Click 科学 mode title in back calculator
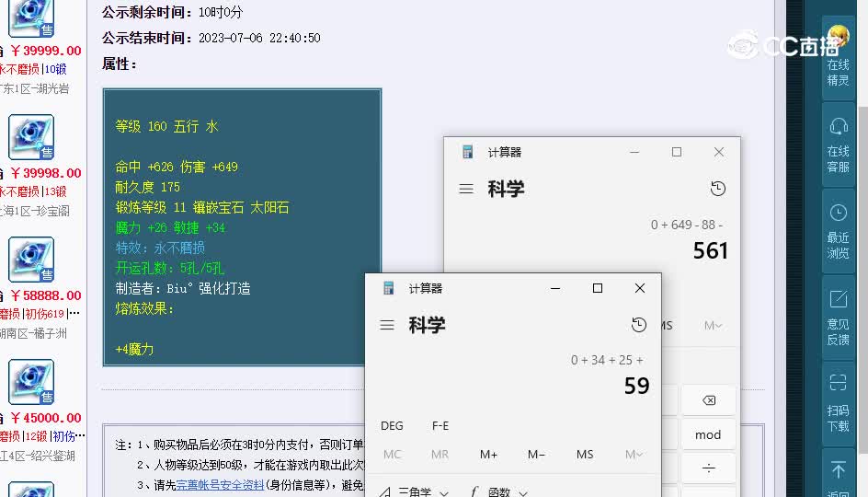This screenshot has height=497, width=868. (506, 189)
